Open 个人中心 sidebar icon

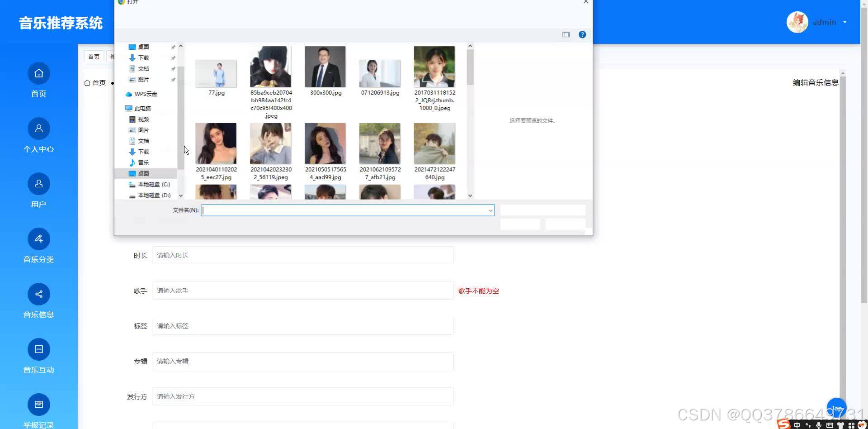(39, 129)
